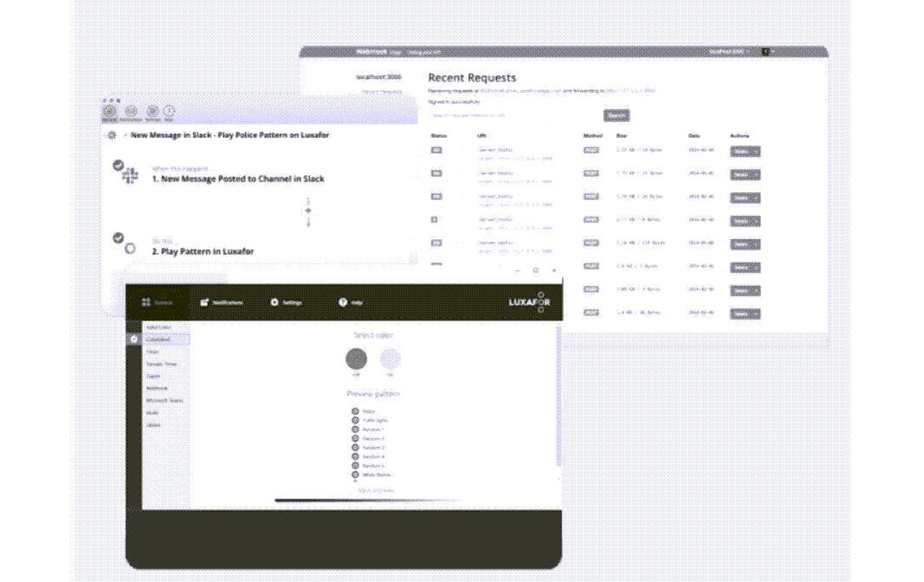Expand the Details dropdown arrow on first request row

(x=756, y=152)
